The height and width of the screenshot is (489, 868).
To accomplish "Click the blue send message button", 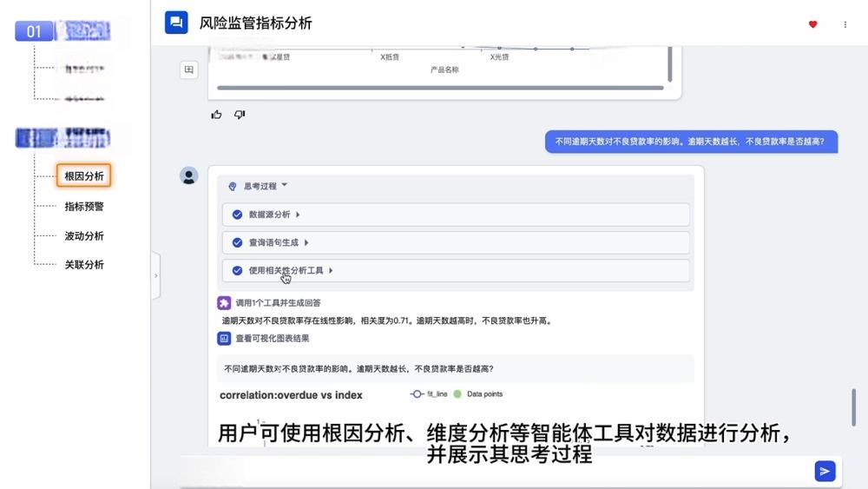I will tap(825, 472).
